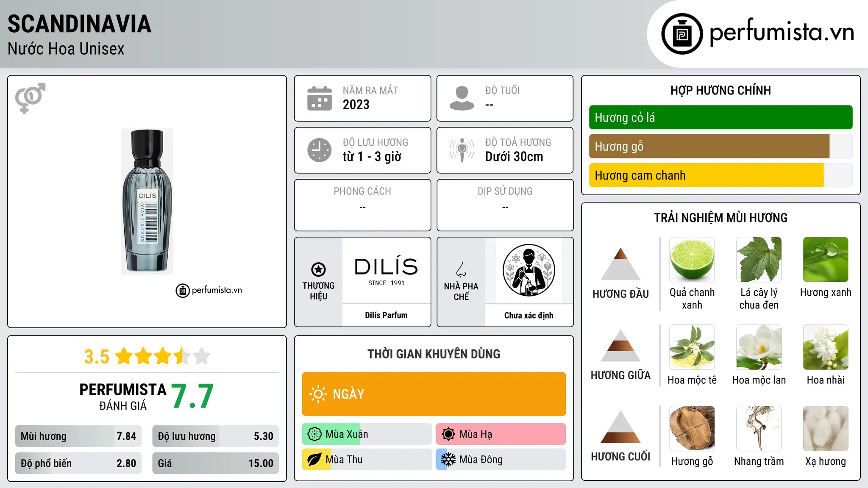Click the Độ phổ biến 2.80 score bar
This screenshot has height=488, width=868.
point(78,463)
